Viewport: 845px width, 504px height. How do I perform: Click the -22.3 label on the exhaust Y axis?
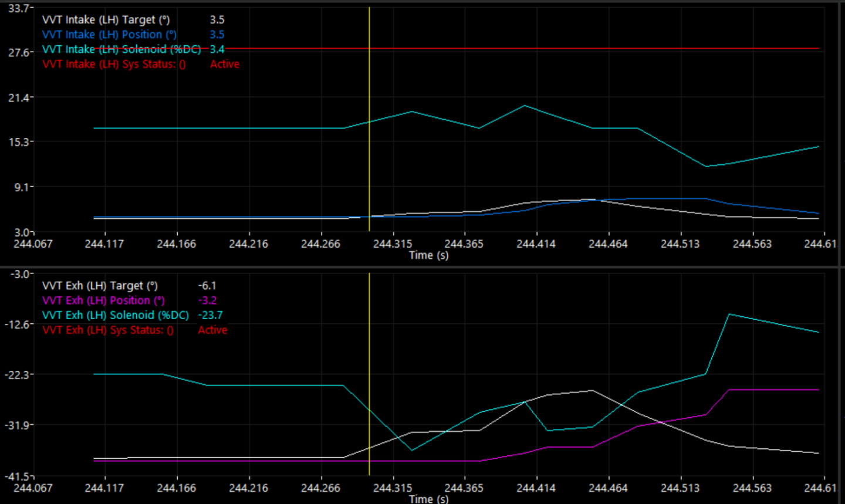click(x=19, y=374)
